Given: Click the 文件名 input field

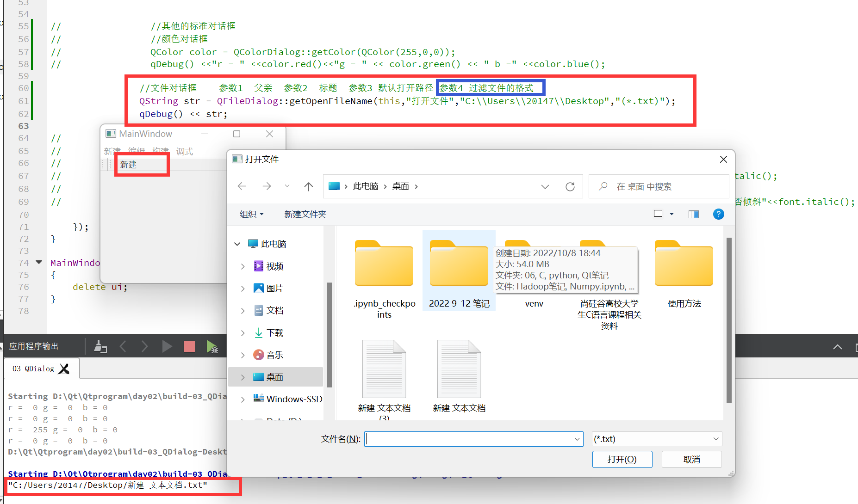Looking at the screenshot, I should tap(473, 439).
